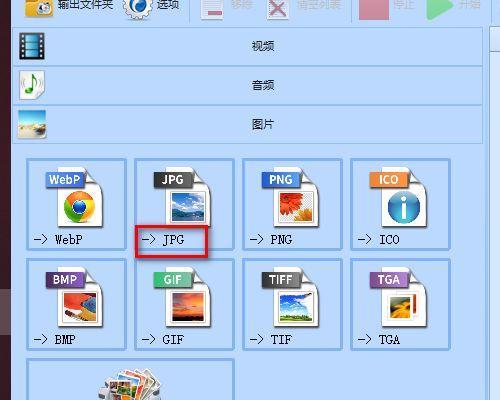Open the photo stack tile at bottom

click(130, 380)
